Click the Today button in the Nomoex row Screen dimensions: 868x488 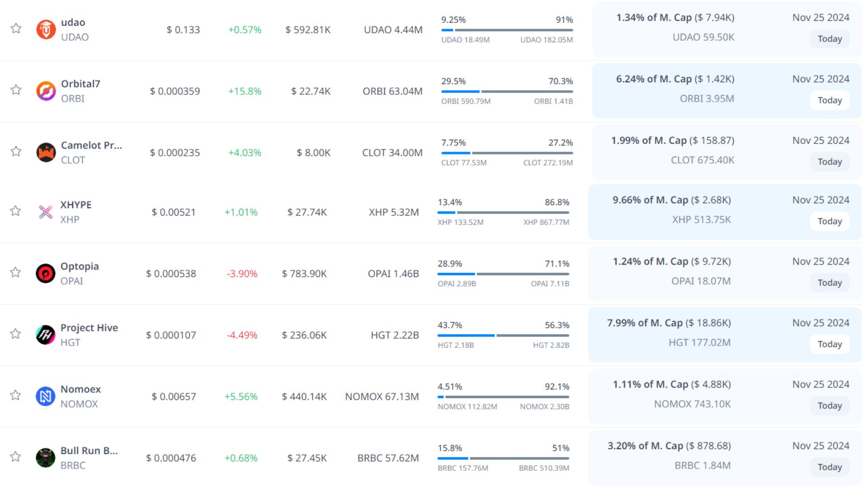[829, 406]
